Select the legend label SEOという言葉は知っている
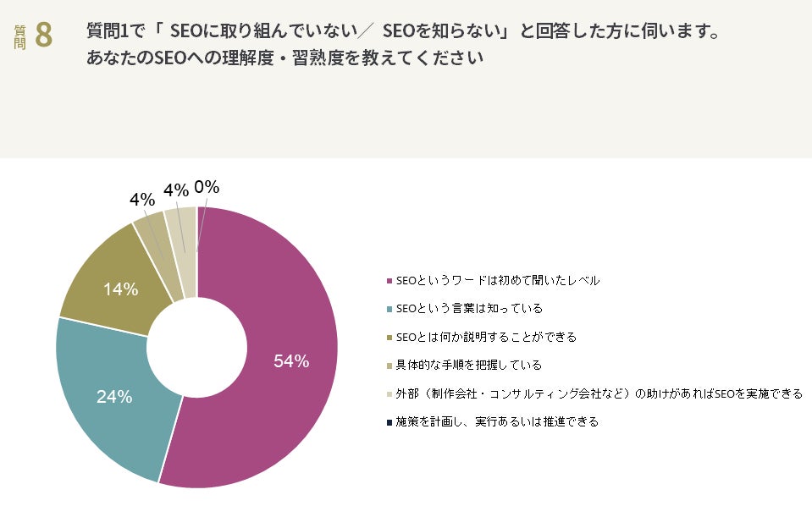Image resolution: width=812 pixels, height=506 pixels. [x=469, y=309]
